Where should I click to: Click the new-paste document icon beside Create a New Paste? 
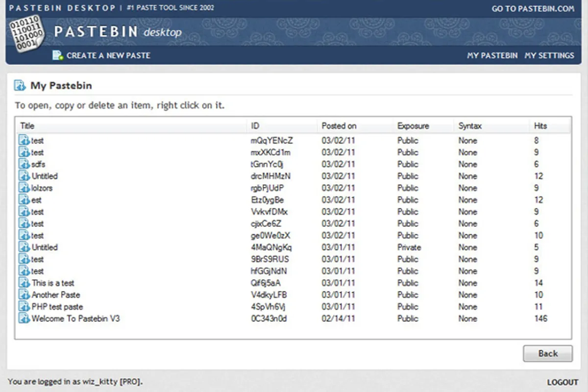click(58, 55)
